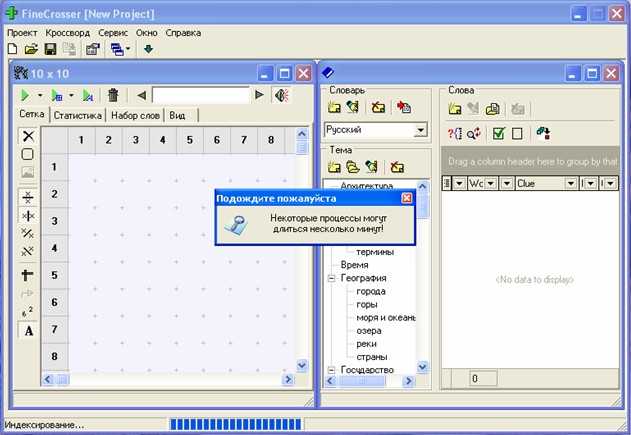Screen dimensions: 631x435
Task: Collapse the Государство tree node
Action: (332, 370)
